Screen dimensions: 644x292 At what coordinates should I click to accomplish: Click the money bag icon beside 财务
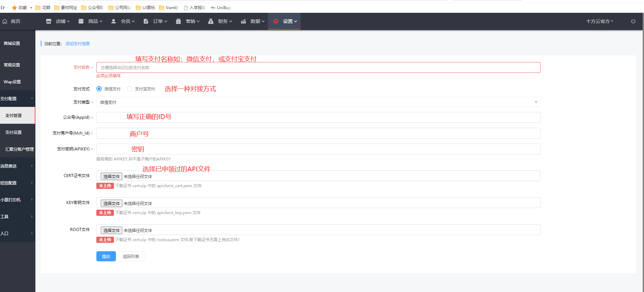coord(211,21)
